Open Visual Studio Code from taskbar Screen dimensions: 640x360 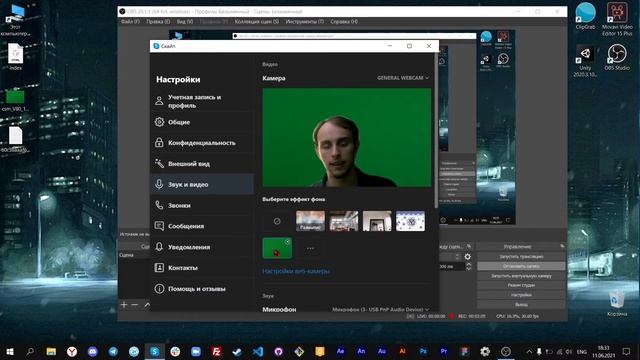pos(258,351)
